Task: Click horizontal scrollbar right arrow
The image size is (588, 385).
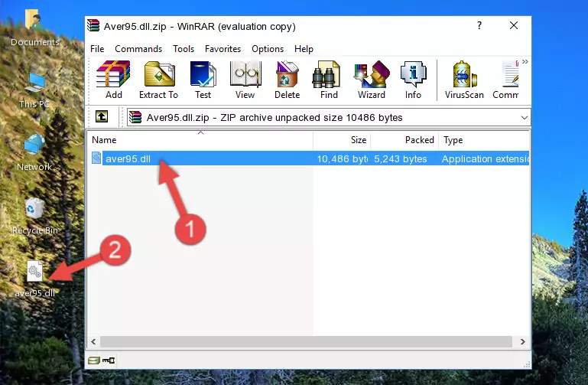Action: tap(522, 342)
